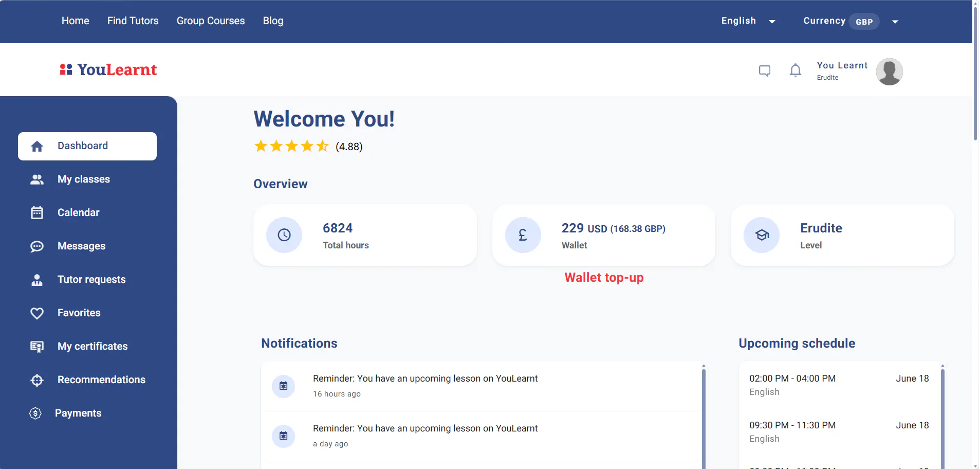Click the Notifications heading
The width and height of the screenshot is (980, 469).
[299, 344]
